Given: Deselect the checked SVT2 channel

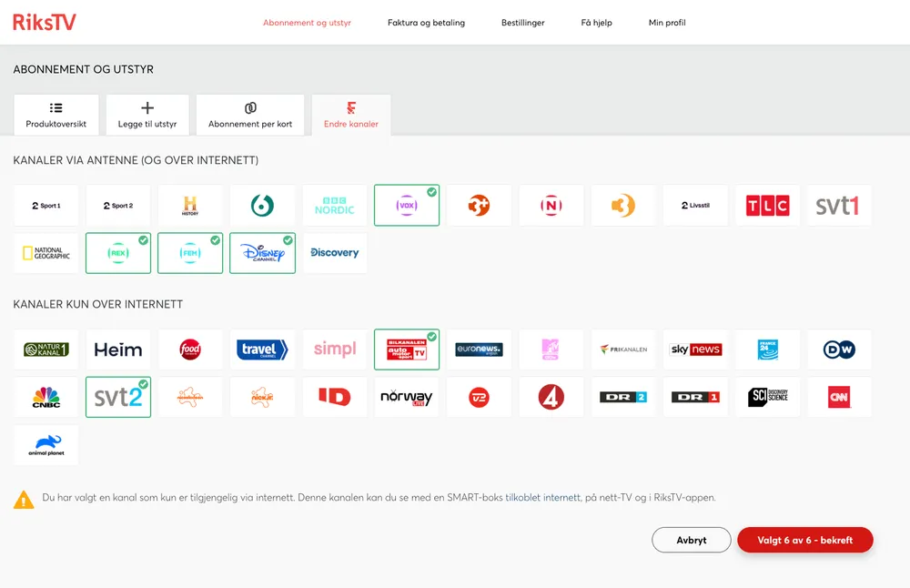Looking at the screenshot, I should [117, 397].
